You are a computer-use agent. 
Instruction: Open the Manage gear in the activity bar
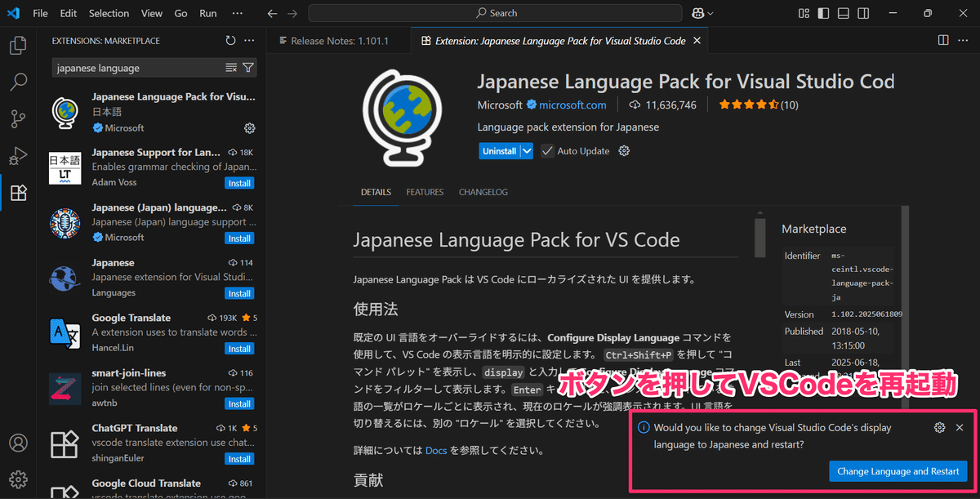[x=17, y=479]
